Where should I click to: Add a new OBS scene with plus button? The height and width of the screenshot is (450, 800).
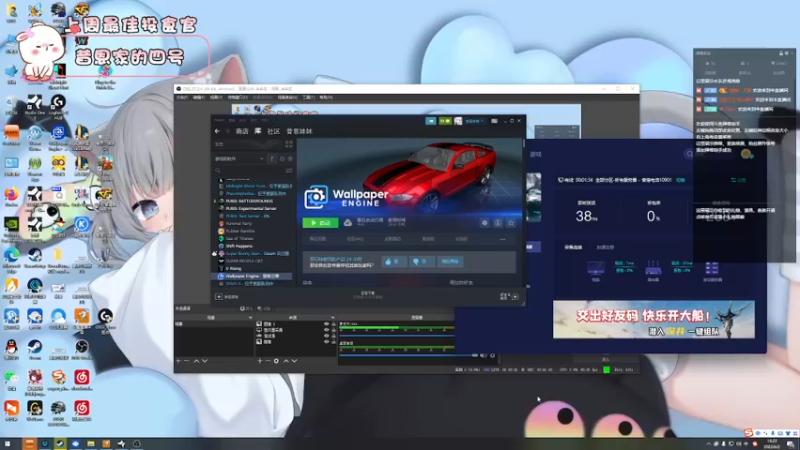pos(178,361)
